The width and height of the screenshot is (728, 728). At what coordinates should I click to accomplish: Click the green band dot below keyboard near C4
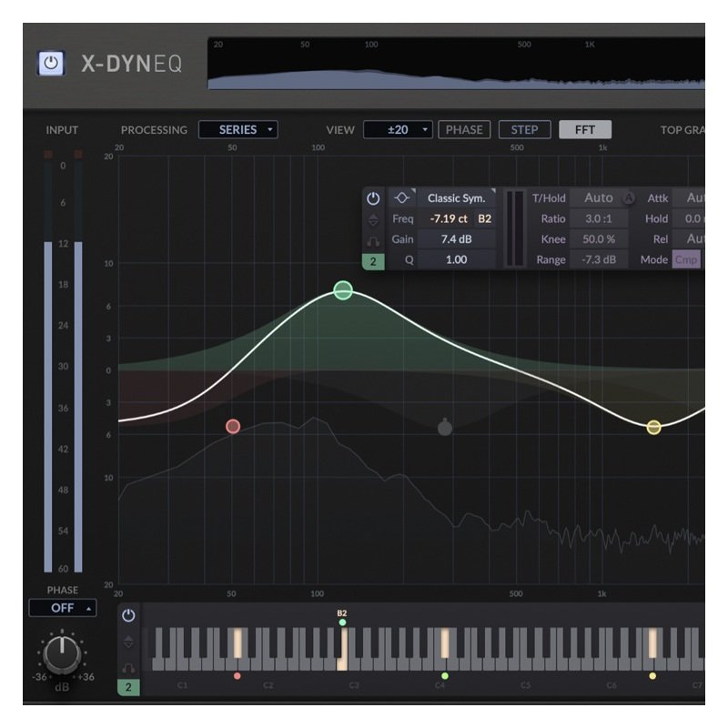445,676
